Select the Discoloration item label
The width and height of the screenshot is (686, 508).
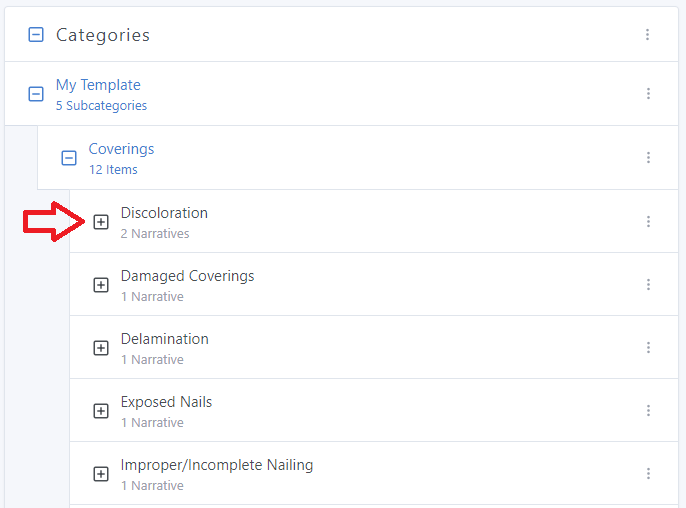(164, 213)
